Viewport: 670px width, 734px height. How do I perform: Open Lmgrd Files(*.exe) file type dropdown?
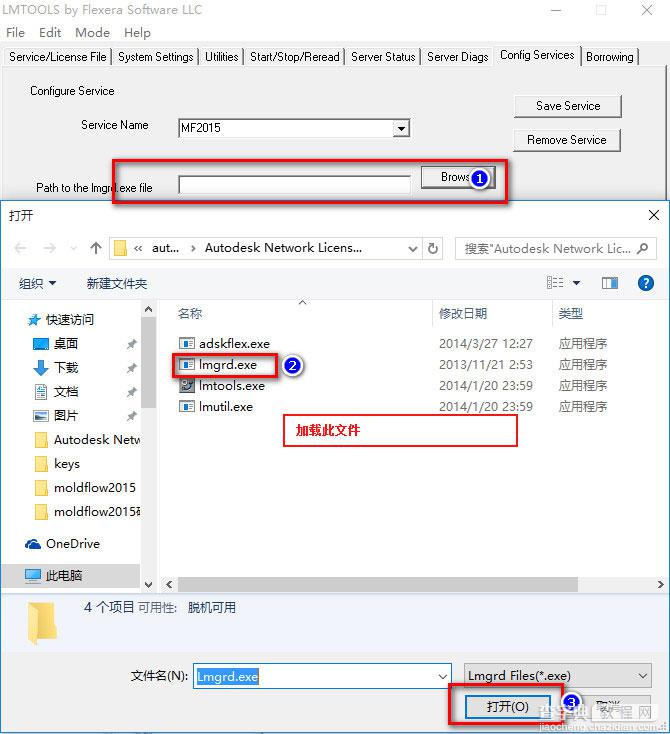click(x=557, y=675)
